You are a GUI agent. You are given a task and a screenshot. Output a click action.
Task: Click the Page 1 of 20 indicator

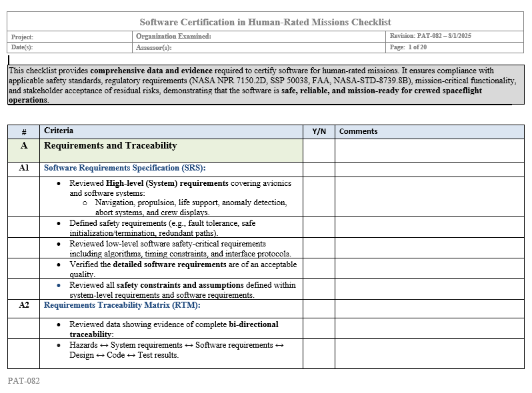coord(455,48)
